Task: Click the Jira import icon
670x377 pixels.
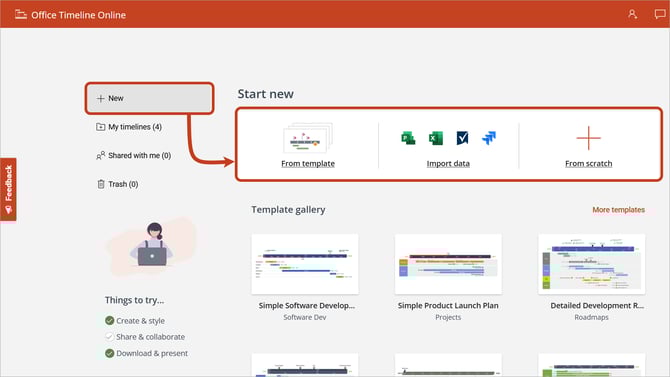Action: 489,138
